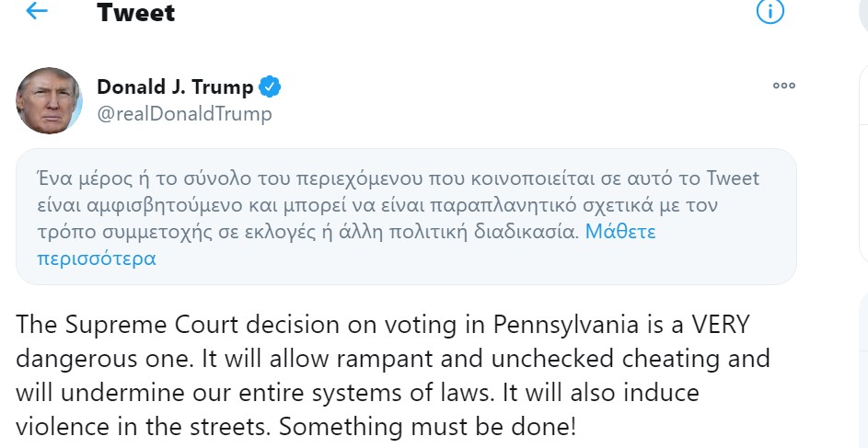Image resolution: width=868 pixels, height=448 pixels.
Task: Open the Donald J. Trump display name
Action: pyautogui.click(x=175, y=86)
